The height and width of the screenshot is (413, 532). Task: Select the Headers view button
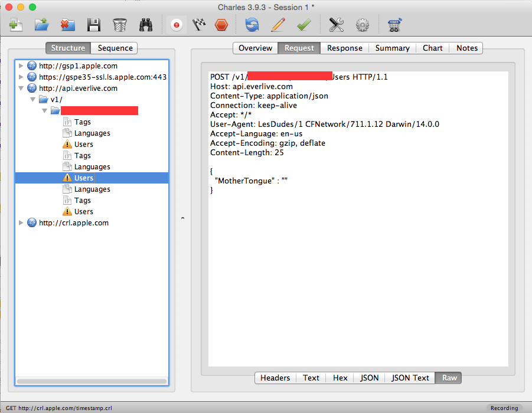click(275, 378)
